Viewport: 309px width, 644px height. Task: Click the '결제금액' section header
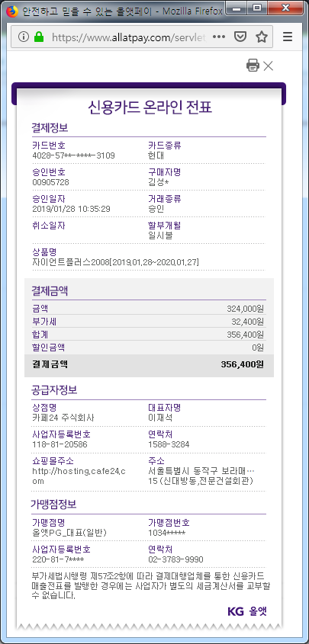[50, 291]
